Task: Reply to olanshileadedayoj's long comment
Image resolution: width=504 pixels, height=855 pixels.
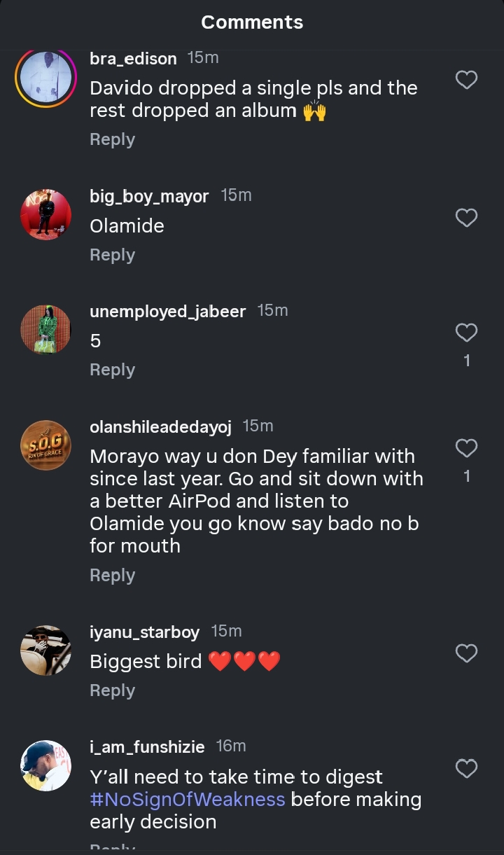Action: [x=112, y=575]
